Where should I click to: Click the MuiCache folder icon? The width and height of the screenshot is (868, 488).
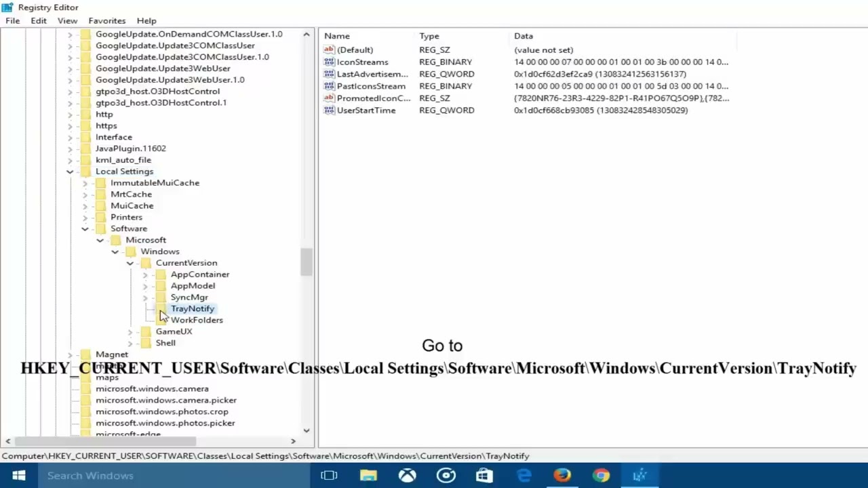pos(100,206)
